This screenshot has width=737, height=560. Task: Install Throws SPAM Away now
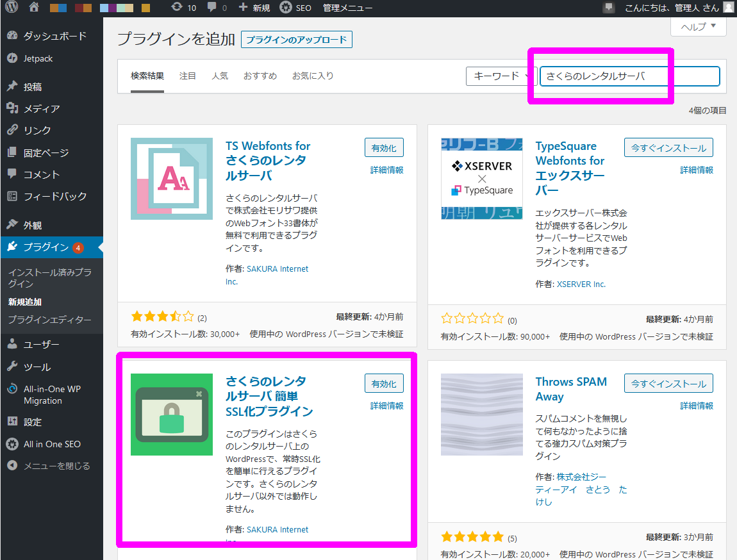(x=668, y=383)
